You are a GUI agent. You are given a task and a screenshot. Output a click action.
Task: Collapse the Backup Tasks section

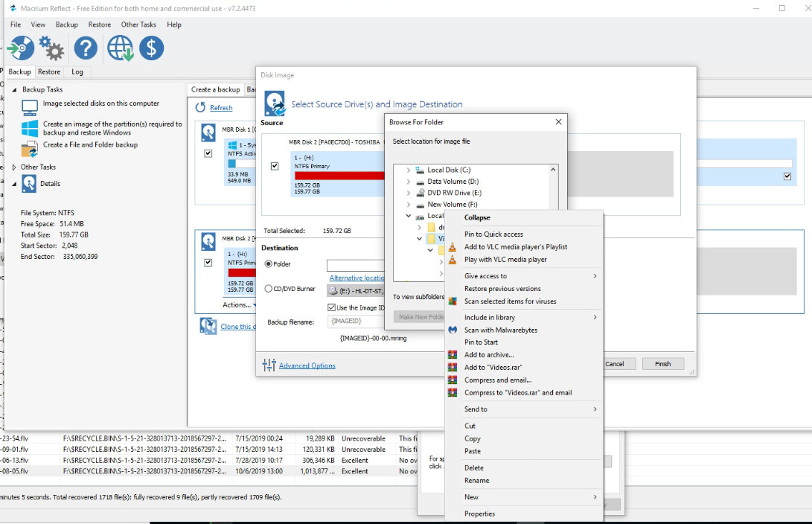tap(14, 89)
